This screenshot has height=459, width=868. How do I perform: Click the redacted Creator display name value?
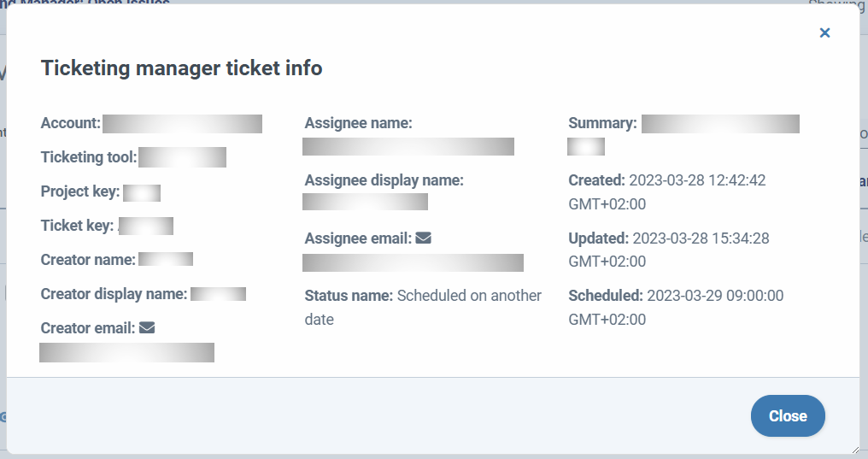[218, 294]
